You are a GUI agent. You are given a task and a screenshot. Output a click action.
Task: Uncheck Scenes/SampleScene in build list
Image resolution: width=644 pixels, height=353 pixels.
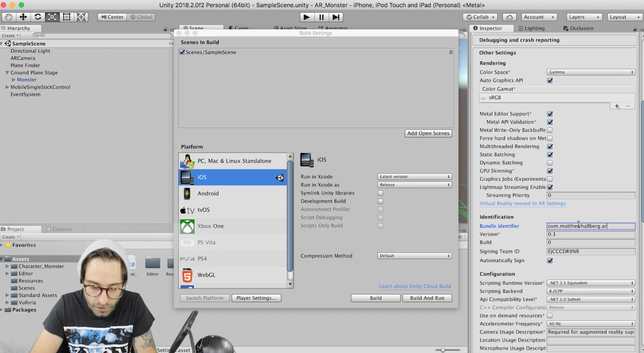182,52
